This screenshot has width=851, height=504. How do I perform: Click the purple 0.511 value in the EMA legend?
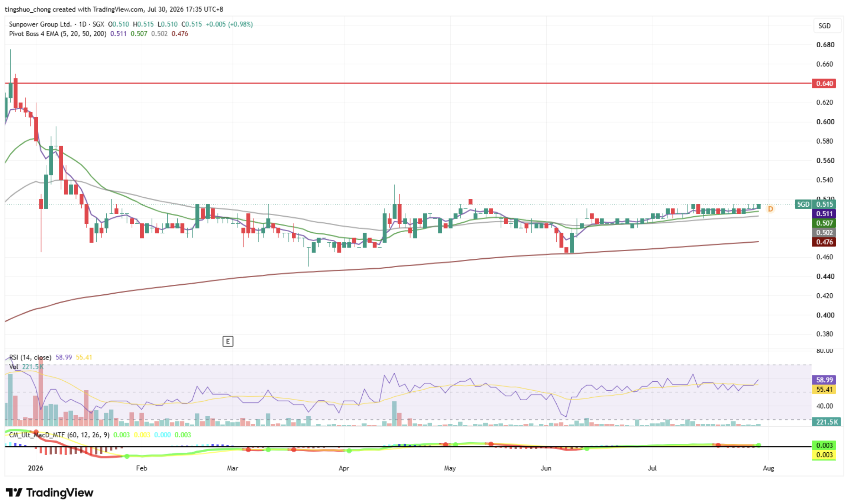pos(118,34)
